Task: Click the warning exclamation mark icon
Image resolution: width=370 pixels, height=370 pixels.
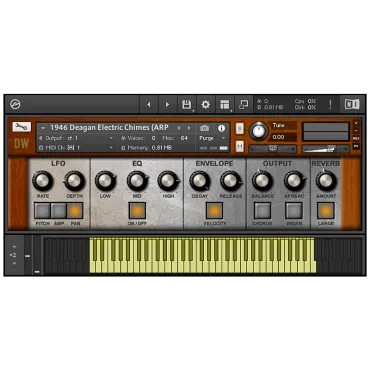Action: point(330,105)
